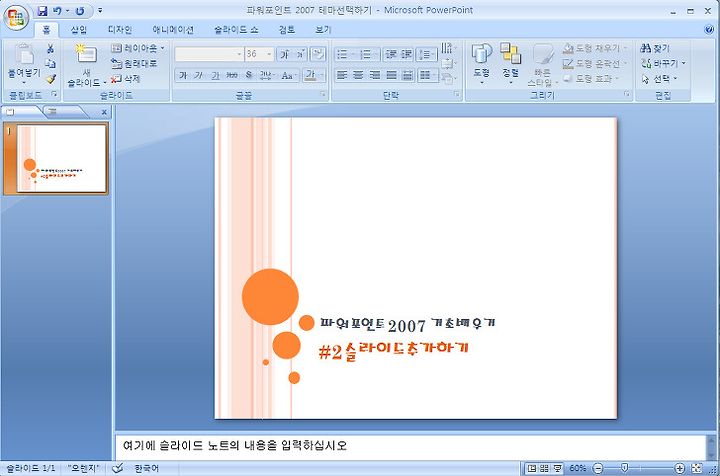The width and height of the screenshot is (720, 476).
Task: Open the Home (홈) ribbon tab
Action: (x=46, y=30)
